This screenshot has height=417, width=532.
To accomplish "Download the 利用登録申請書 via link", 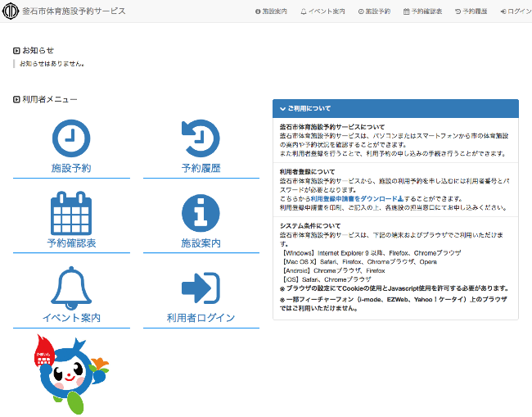I will (357, 199).
